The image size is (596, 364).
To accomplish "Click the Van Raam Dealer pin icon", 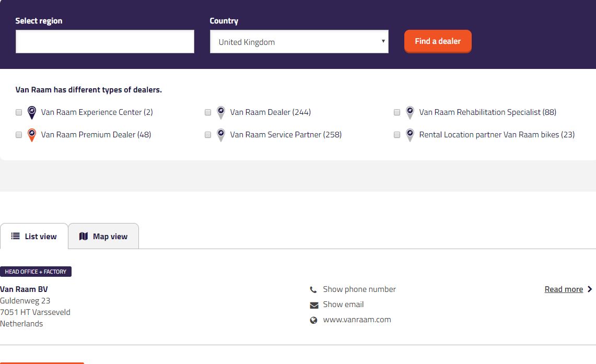I will [221, 112].
